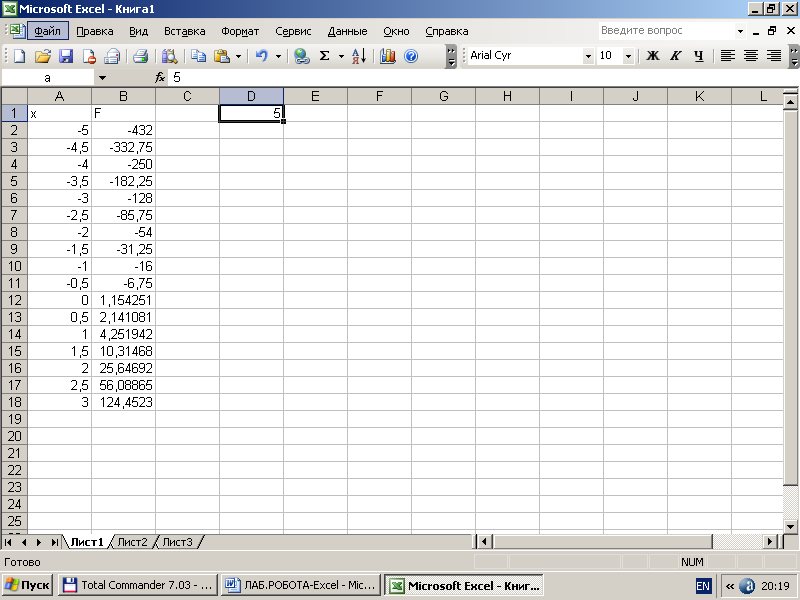Open the Правка menu
800x600 pixels.
95,31
